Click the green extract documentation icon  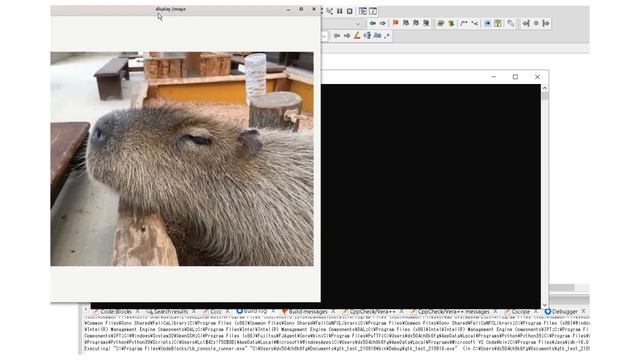pyautogui.click(x=451, y=24)
